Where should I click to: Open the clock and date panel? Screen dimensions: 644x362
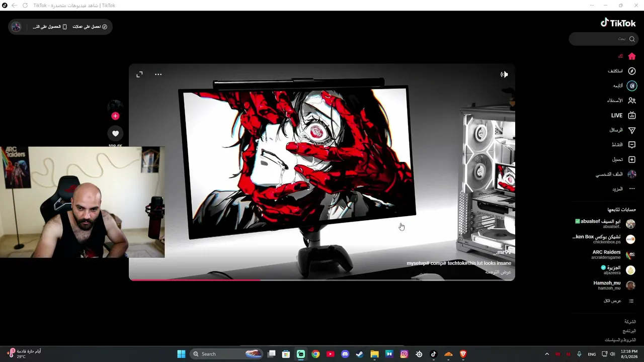pos(629,354)
